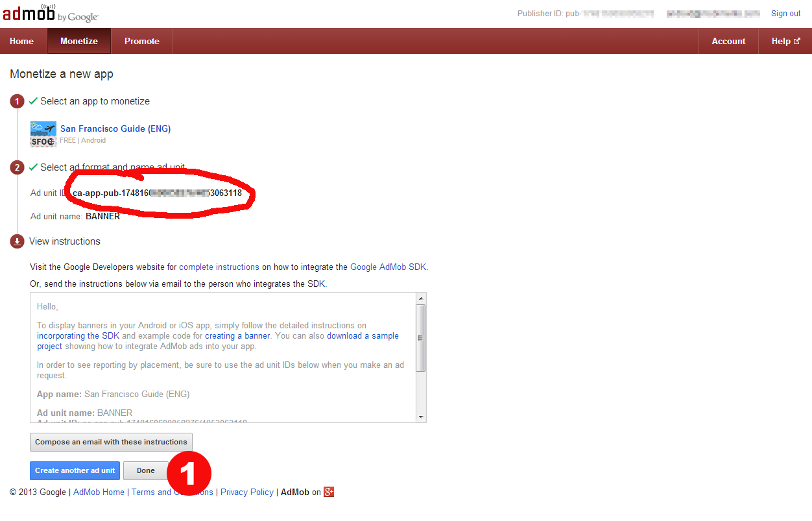
Task: Click the © 2013 Google footer text
Action: point(38,492)
